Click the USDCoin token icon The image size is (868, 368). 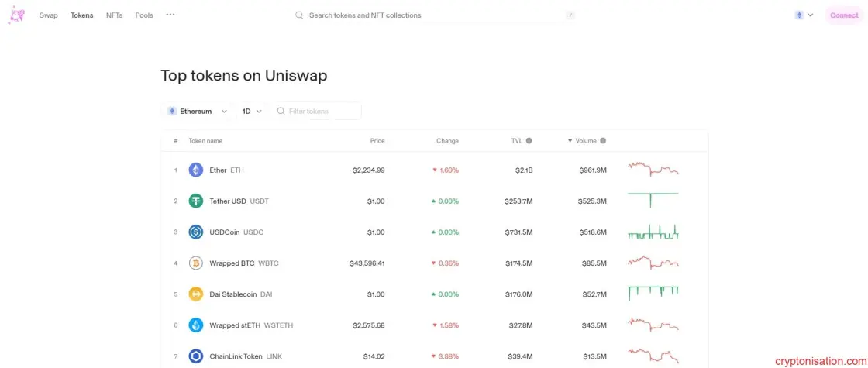pyautogui.click(x=196, y=232)
